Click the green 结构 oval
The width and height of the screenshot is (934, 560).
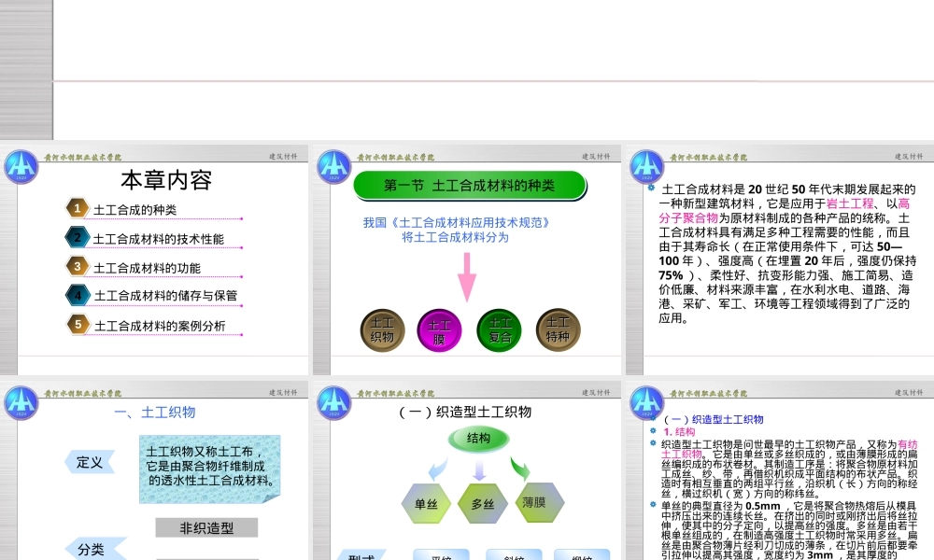click(x=478, y=439)
